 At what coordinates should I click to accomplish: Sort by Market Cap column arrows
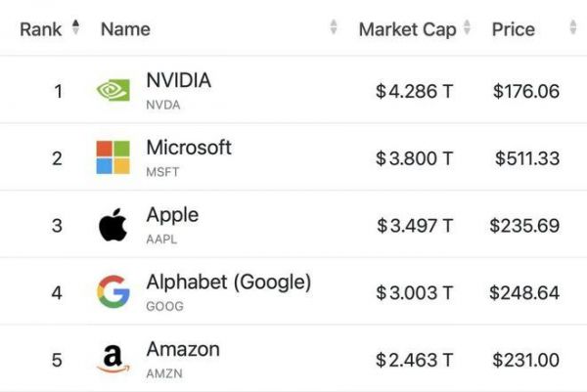(x=467, y=28)
